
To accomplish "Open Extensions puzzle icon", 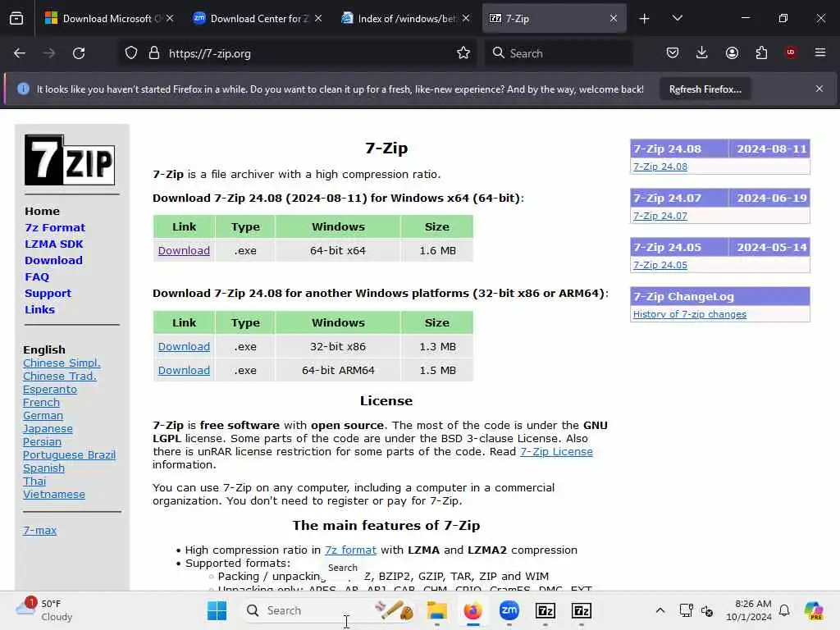I will click(761, 52).
